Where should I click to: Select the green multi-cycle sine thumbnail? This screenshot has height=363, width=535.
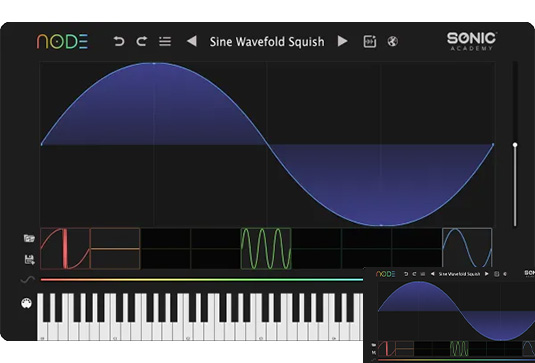(x=266, y=249)
